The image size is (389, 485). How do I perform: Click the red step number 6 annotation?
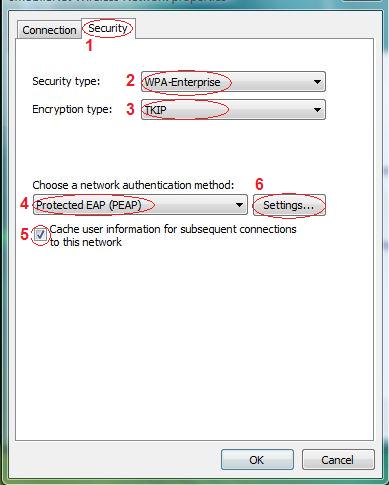(259, 184)
